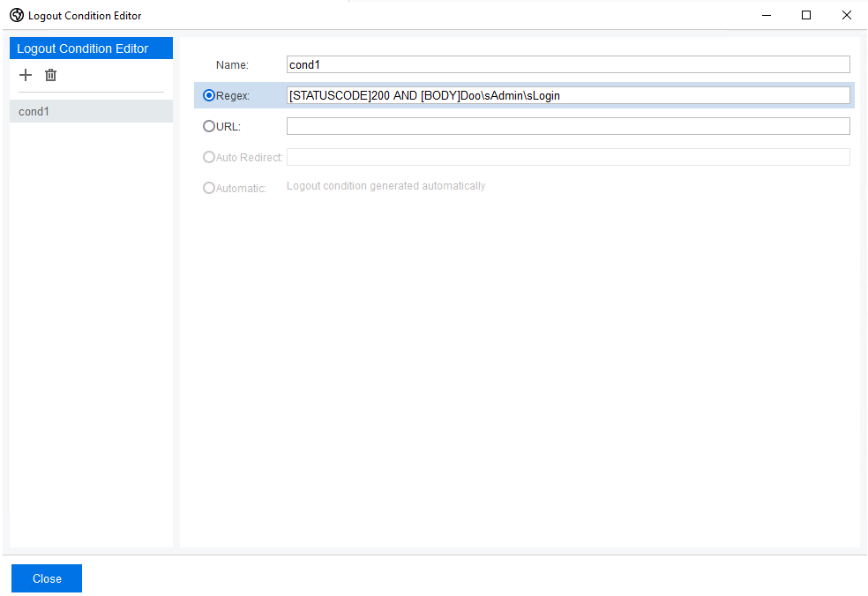Add a new logout condition with the plus icon
Image resolution: width=868 pixels, height=596 pixels.
[x=25, y=75]
